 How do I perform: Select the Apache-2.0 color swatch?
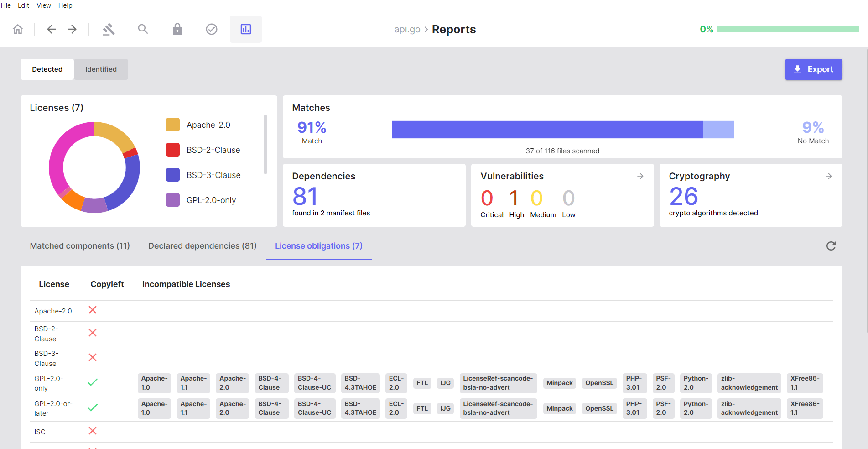(x=173, y=125)
